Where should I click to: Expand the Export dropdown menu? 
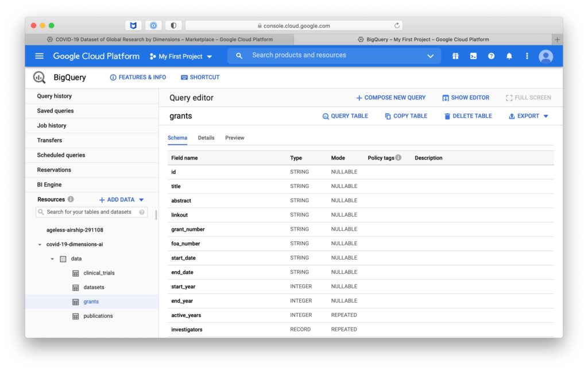click(x=528, y=116)
